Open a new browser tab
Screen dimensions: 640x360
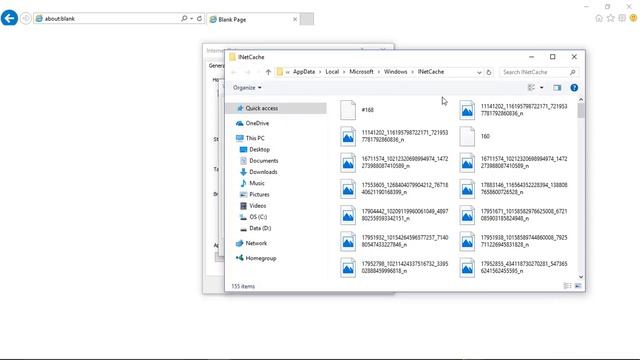pyautogui.click(x=307, y=19)
